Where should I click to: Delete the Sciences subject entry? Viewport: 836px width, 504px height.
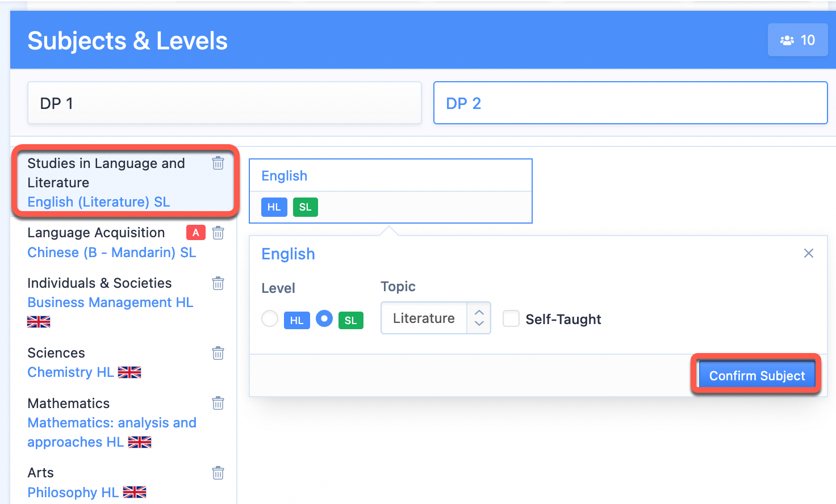(218, 353)
